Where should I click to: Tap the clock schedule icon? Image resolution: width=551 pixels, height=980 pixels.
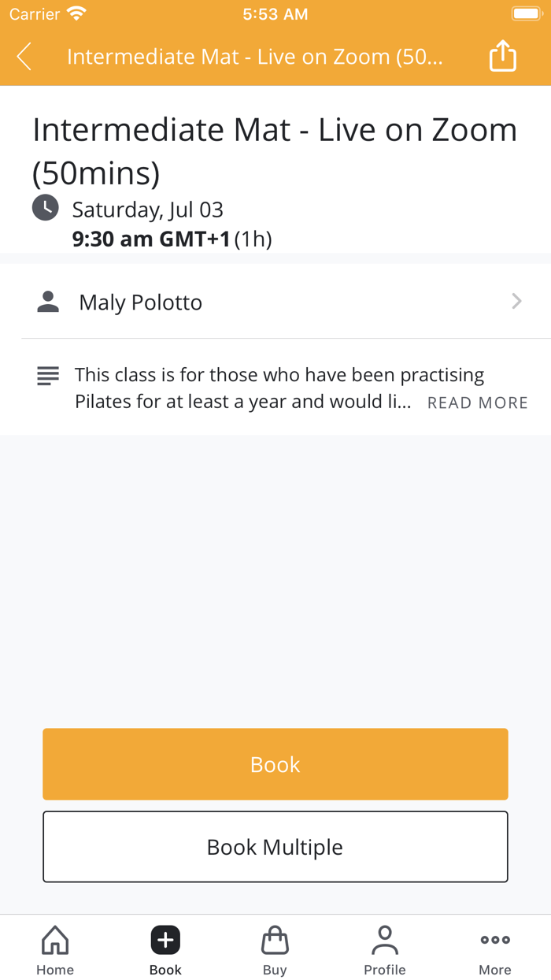click(45, 208)
